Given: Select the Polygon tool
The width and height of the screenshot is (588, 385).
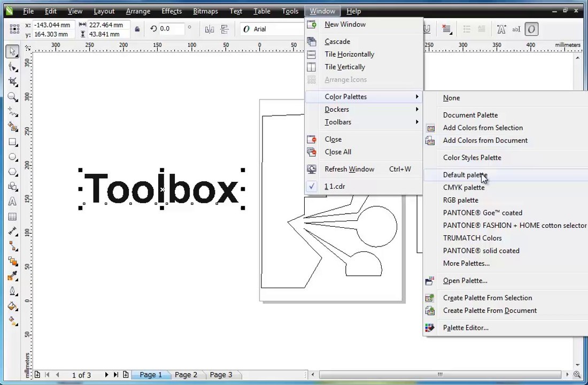Looking at the screenshot, I should tap(12, 172).
